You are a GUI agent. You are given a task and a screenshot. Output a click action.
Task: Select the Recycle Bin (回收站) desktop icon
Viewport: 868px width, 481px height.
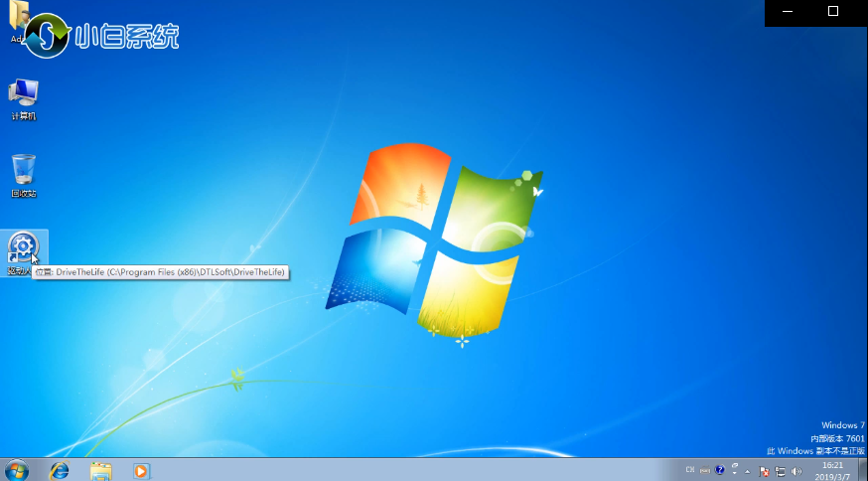tap(23, 176)
